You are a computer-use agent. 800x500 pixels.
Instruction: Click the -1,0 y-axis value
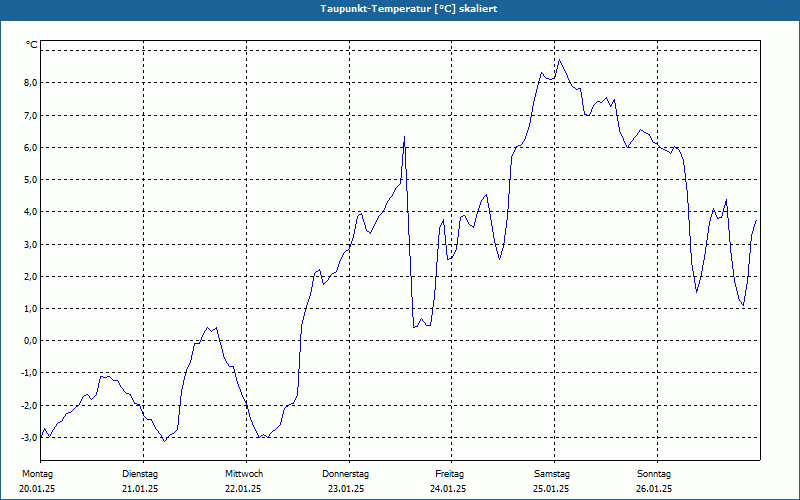29,373
